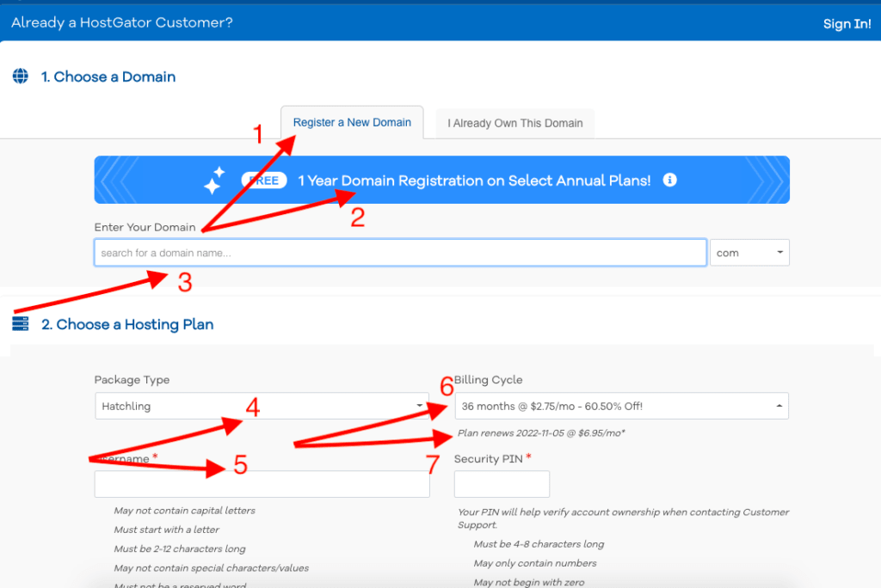Click the Already a HostGator Customer? text

point(122,22)
